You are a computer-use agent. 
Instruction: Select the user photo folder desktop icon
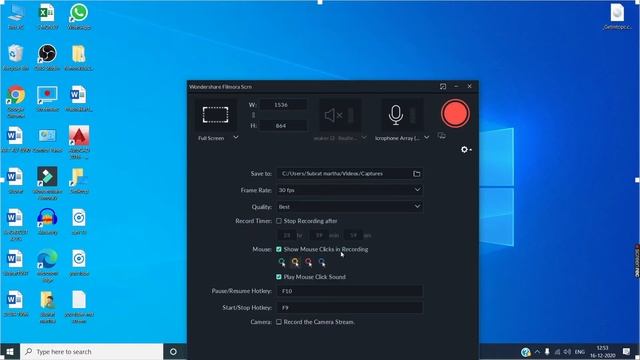point(47,307)
